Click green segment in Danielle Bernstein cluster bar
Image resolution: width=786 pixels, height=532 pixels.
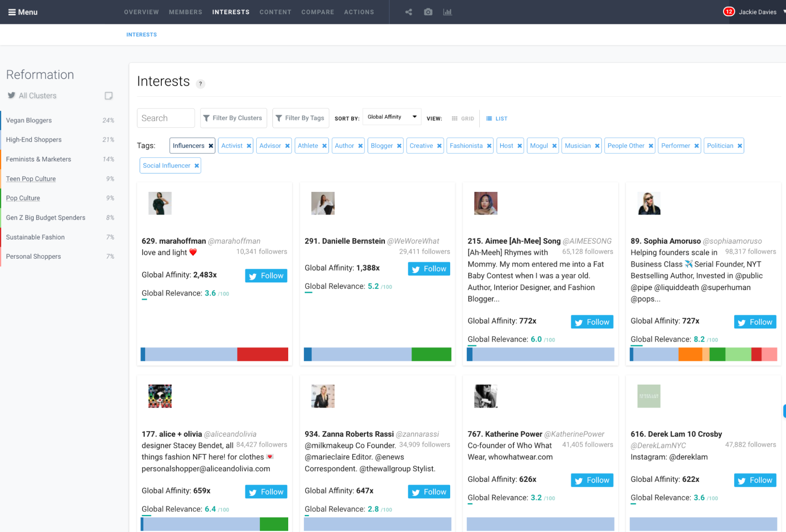coord(431,354)
